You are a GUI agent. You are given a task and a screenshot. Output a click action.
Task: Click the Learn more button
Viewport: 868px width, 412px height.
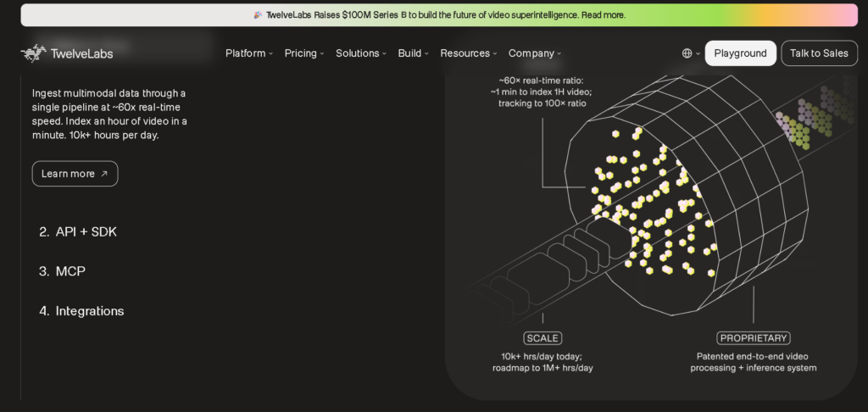point(75,173)
